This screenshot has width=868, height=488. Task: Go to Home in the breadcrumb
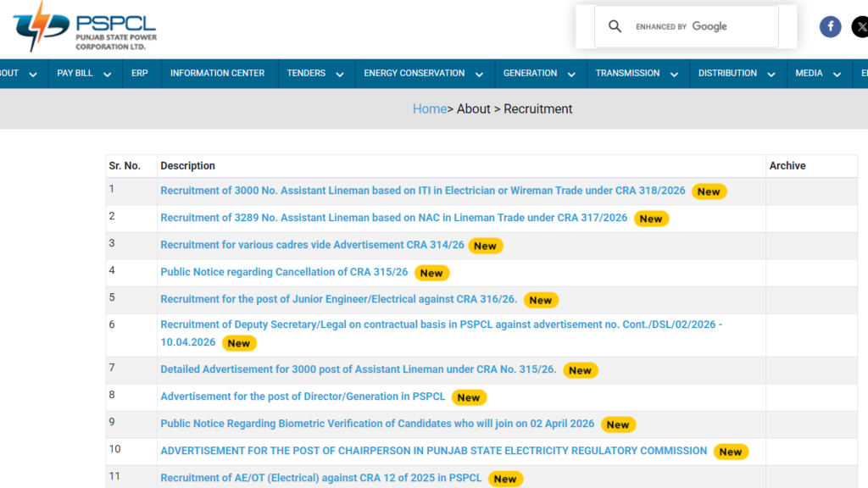(x=430, y=109)
